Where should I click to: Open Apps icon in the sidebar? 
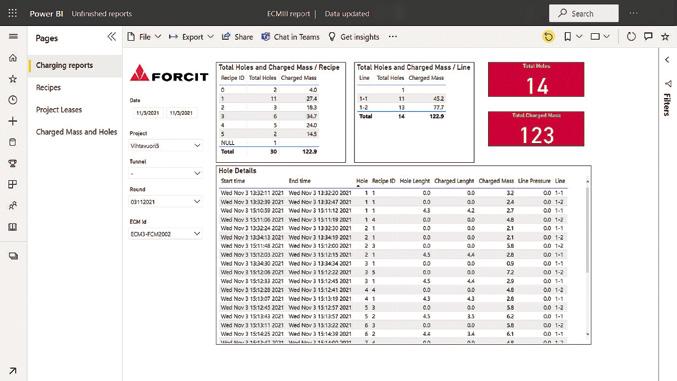(x=13, y=184)
